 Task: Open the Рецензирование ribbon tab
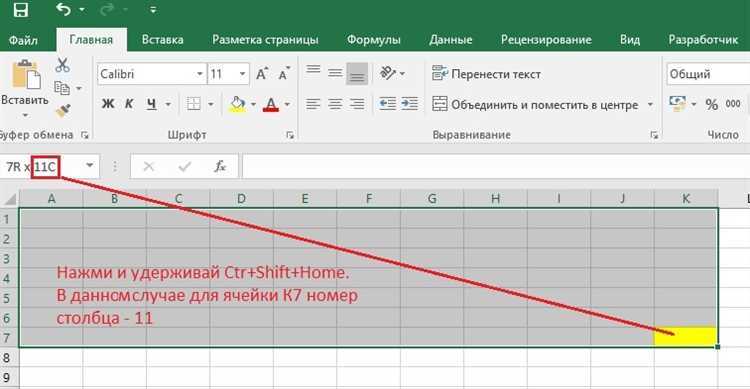click(546, 40)
